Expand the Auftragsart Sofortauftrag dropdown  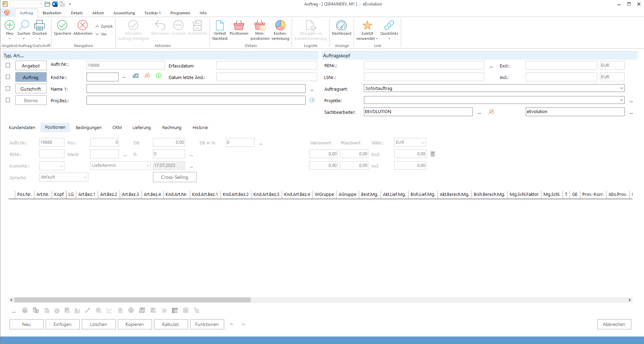point(621,88)
